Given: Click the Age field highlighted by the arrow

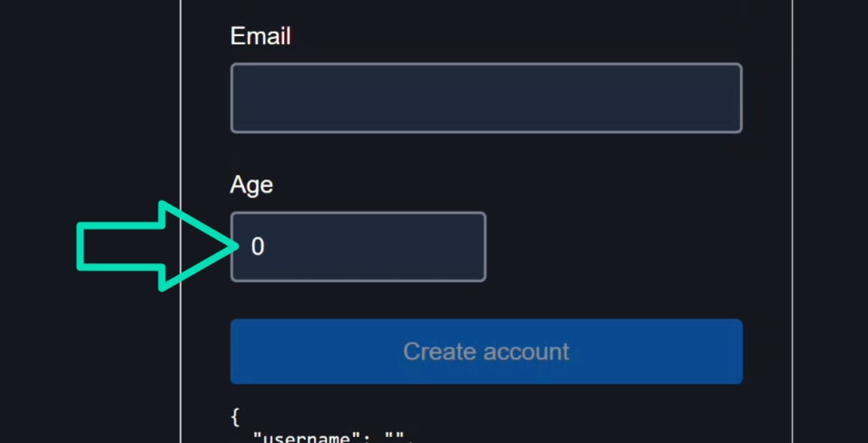Looking at the screenshot, I should coord(358,247).
